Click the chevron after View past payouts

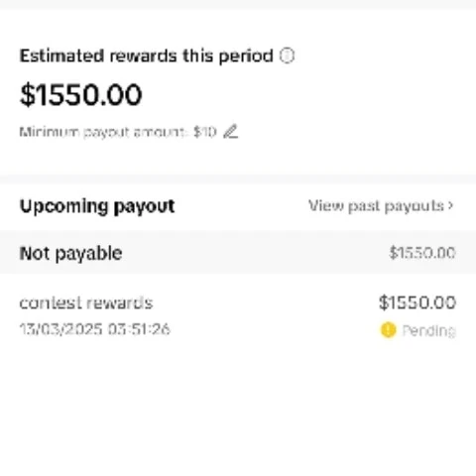click(x=450, y=205)
